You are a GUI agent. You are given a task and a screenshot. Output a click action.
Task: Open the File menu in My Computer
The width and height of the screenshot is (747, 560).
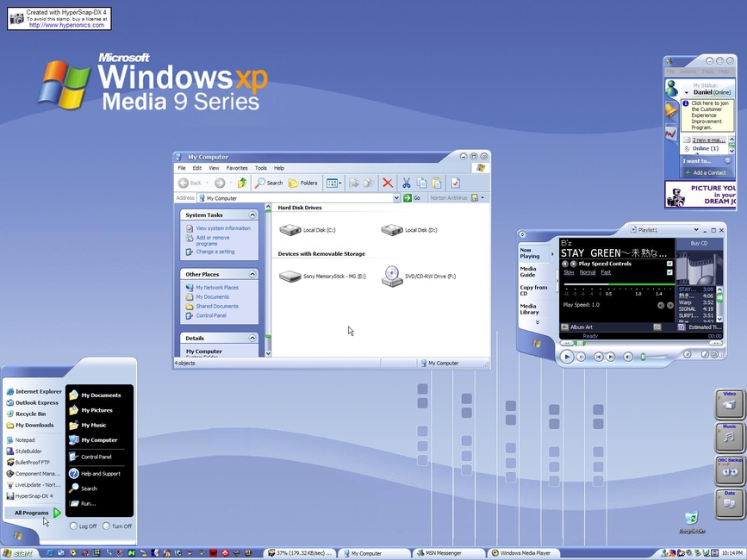point(182,168)
